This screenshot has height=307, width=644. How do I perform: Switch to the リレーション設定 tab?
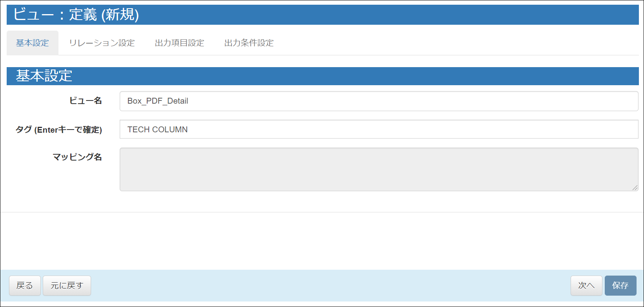point(102,43)
